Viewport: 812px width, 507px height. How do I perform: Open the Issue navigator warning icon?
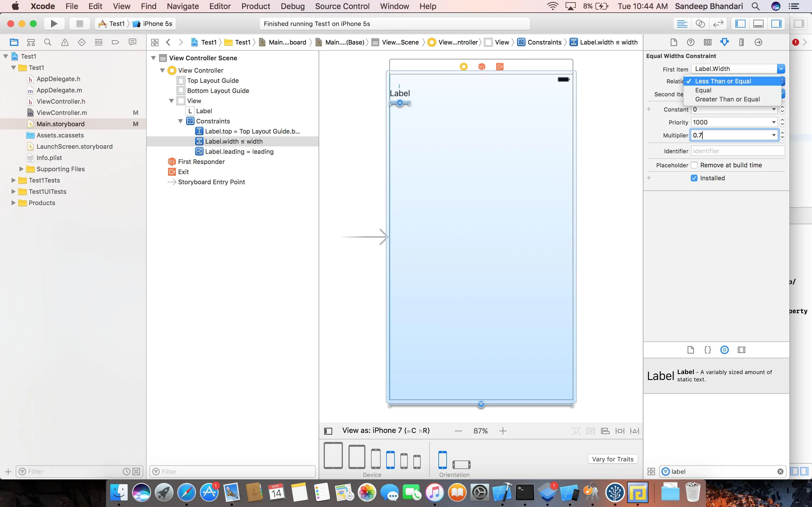click(x=65, y=42)
